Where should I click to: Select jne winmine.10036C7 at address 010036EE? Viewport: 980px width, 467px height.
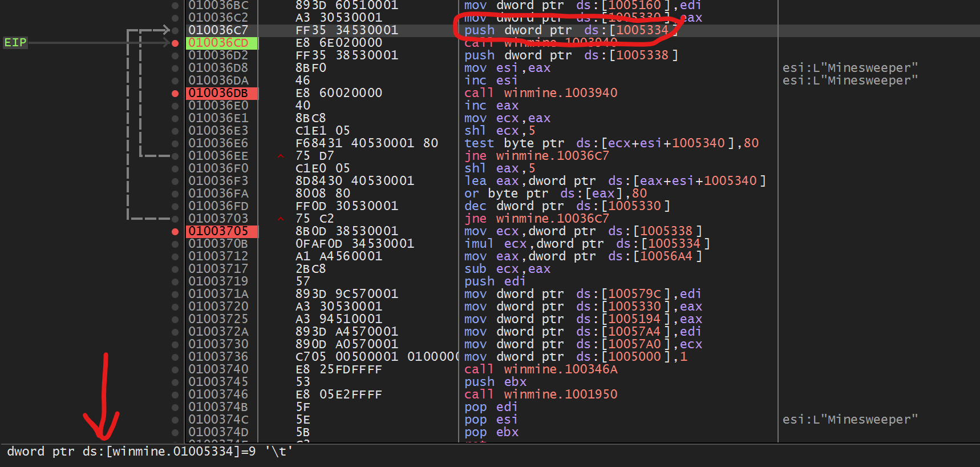pyautogui.click(x=537, y=156)
